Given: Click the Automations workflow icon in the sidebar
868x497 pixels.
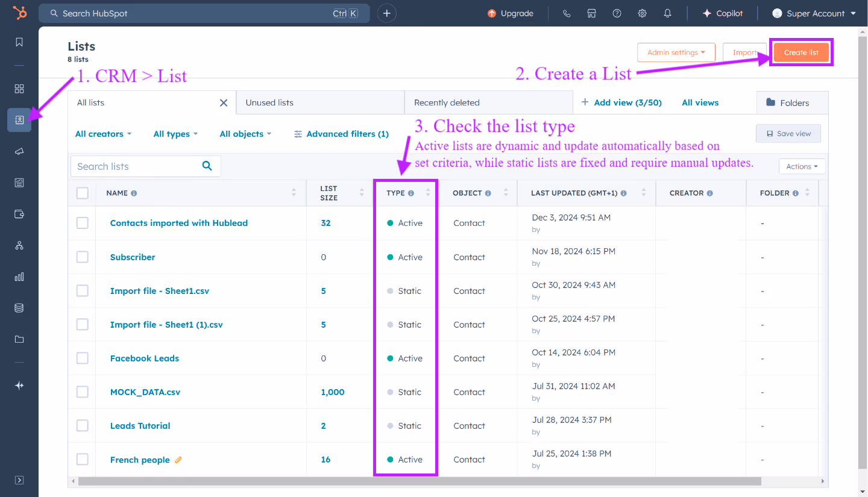Looking at the screenshot, I should point(19,245).
